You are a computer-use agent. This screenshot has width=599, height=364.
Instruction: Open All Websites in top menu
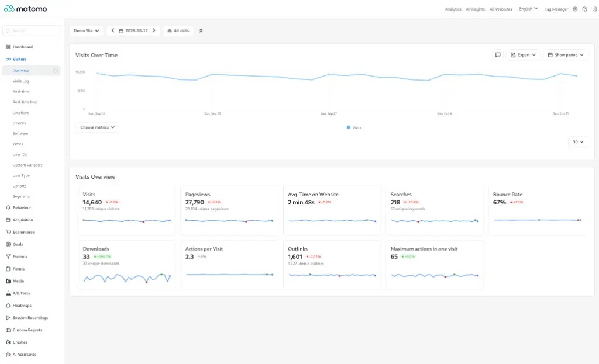(501, 9)
